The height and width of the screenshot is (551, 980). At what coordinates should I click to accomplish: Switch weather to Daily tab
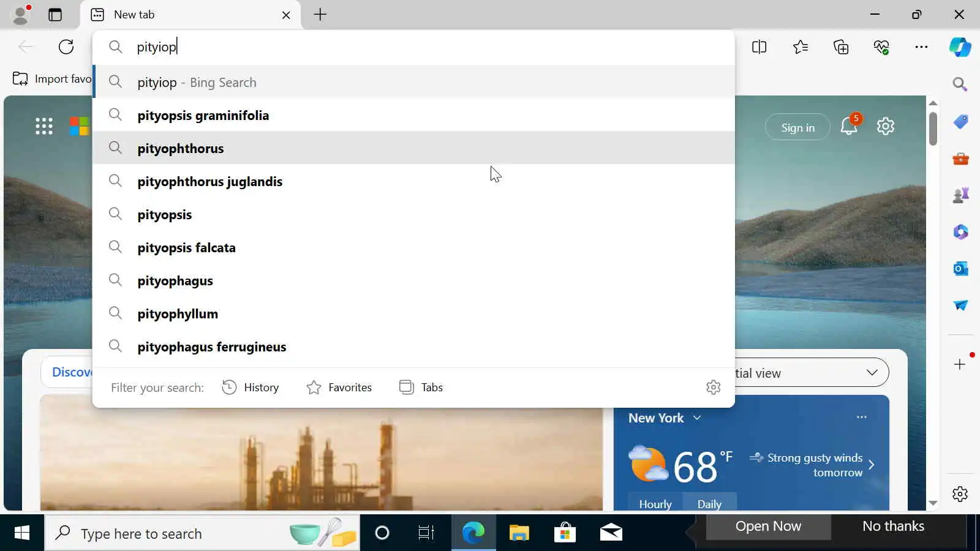coord(709,503)
